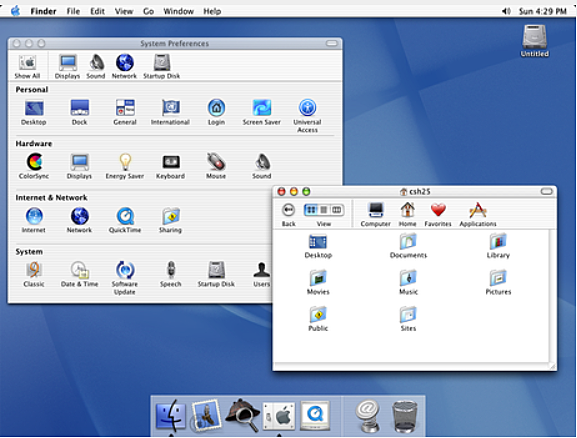This screenshot has width=577, height=438.
Task: Click Displays in the System Preferences toolbar
Action: (x=68, y=66)
